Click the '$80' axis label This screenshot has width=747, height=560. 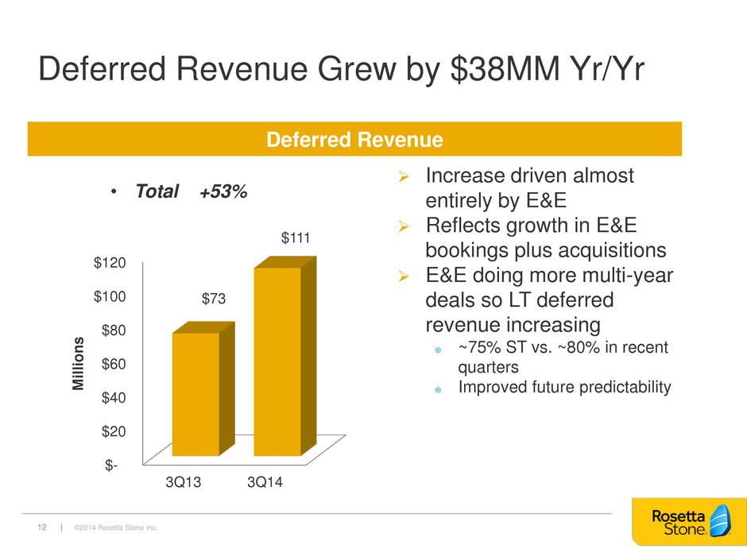click(x=114, y=330)
